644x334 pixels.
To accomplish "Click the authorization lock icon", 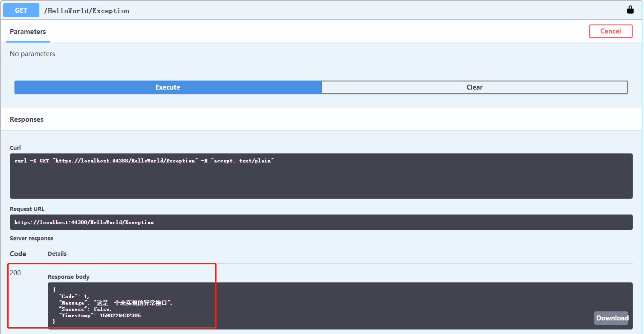I will (x=630, y=10).
